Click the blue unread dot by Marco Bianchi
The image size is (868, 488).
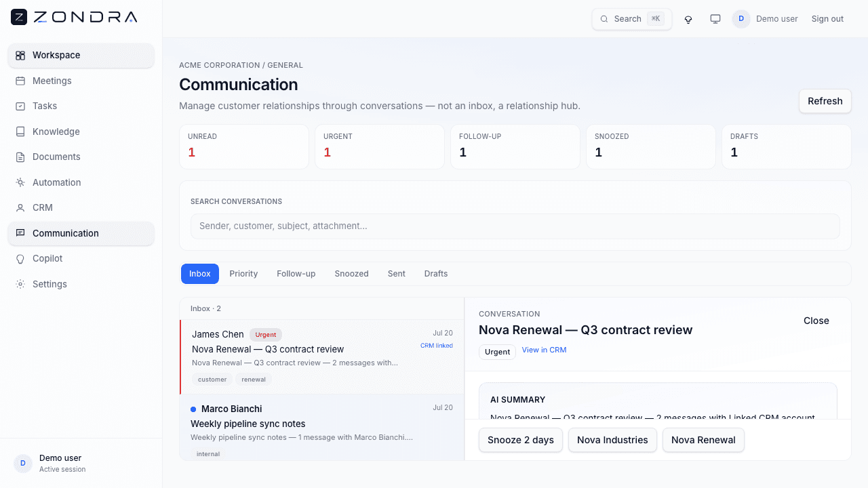click(193, 409)
